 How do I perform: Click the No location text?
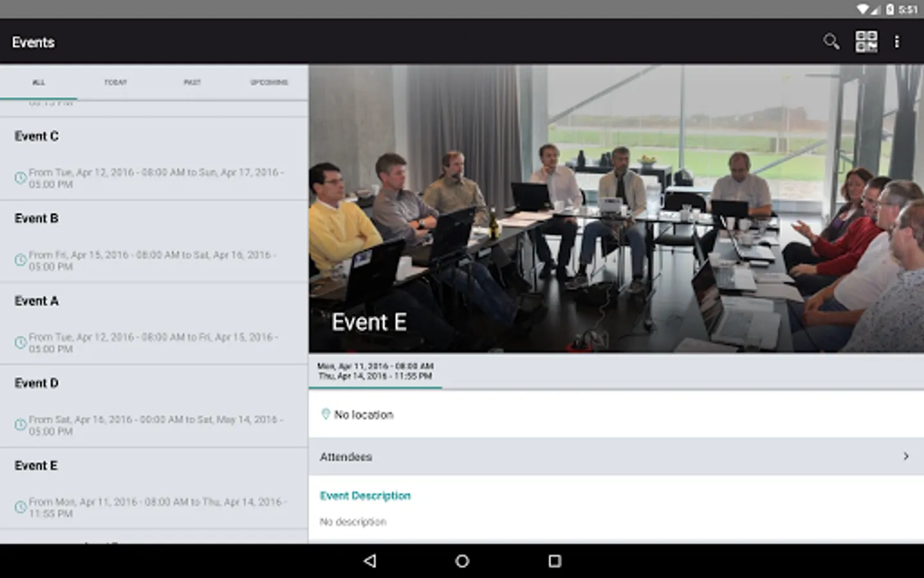tap(364, 415)
